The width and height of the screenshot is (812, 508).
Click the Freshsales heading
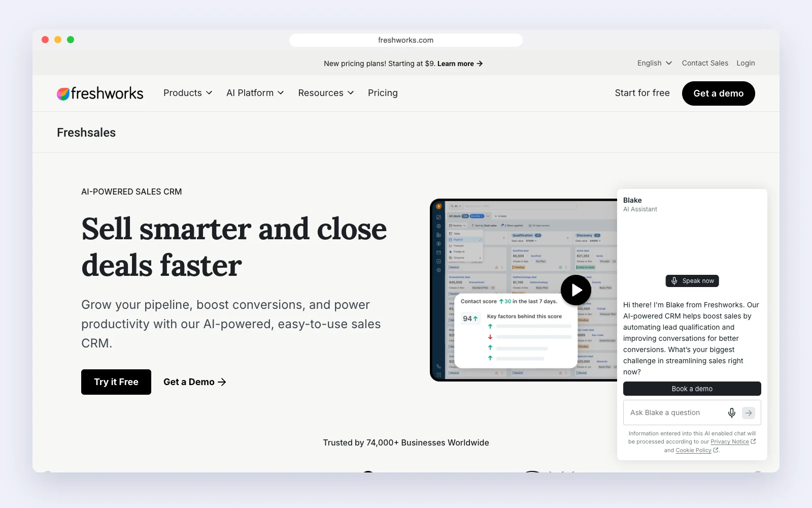pyautogui.click(x=86, y=133)
